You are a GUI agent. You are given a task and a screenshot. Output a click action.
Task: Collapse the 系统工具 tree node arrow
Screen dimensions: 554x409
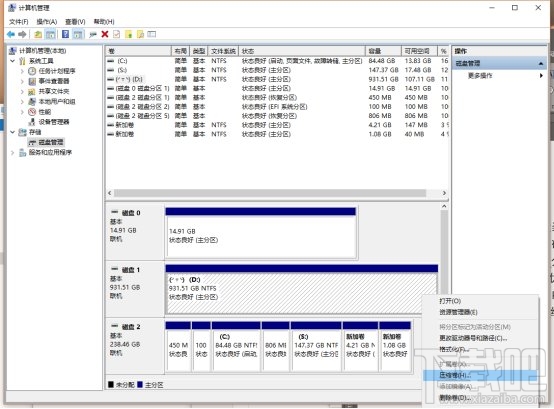coord(13,61)
